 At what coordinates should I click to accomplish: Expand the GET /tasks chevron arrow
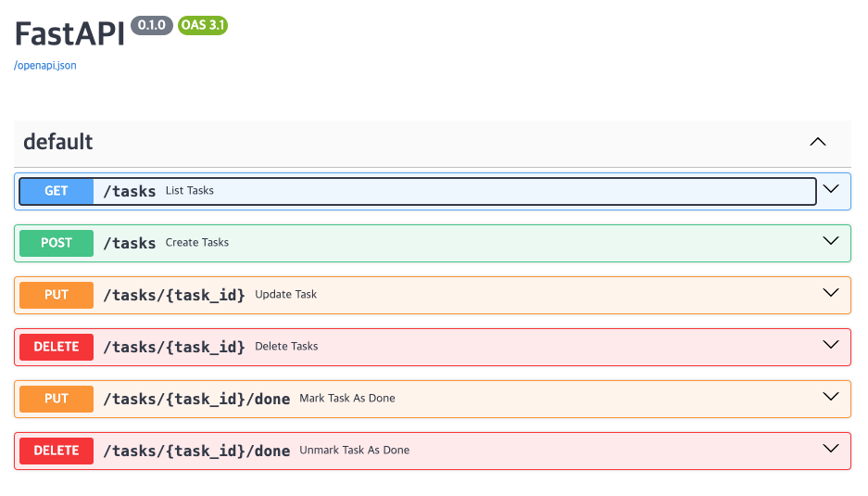click(x=831, y=189)
